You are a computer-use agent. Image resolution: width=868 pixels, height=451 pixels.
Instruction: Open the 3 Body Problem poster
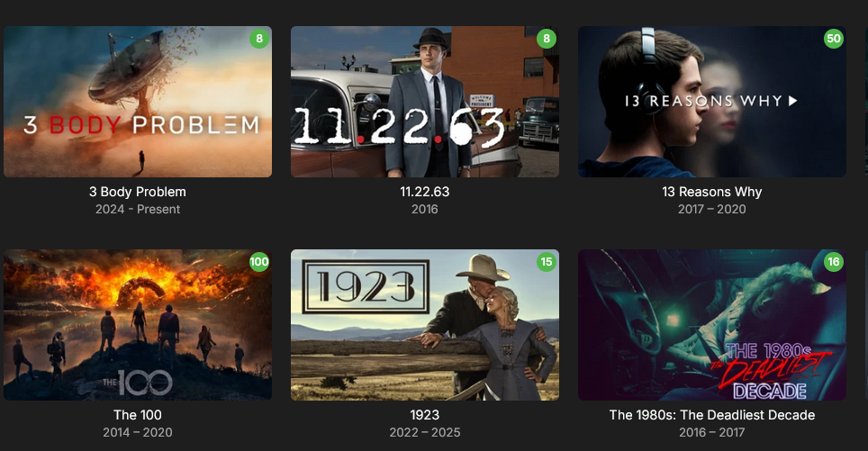pyautogui.click(x=138, y=102)
